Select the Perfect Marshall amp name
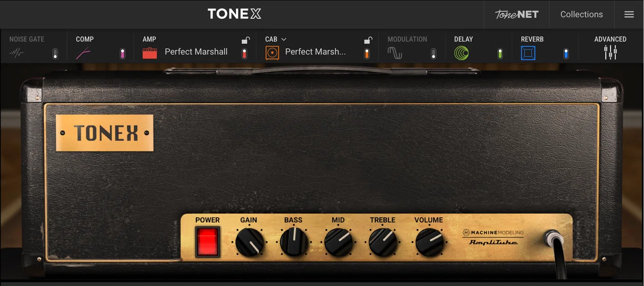Image resolution: width=644 pixels, height=286 pixels. pyautogui.click(x=196, y=52)
